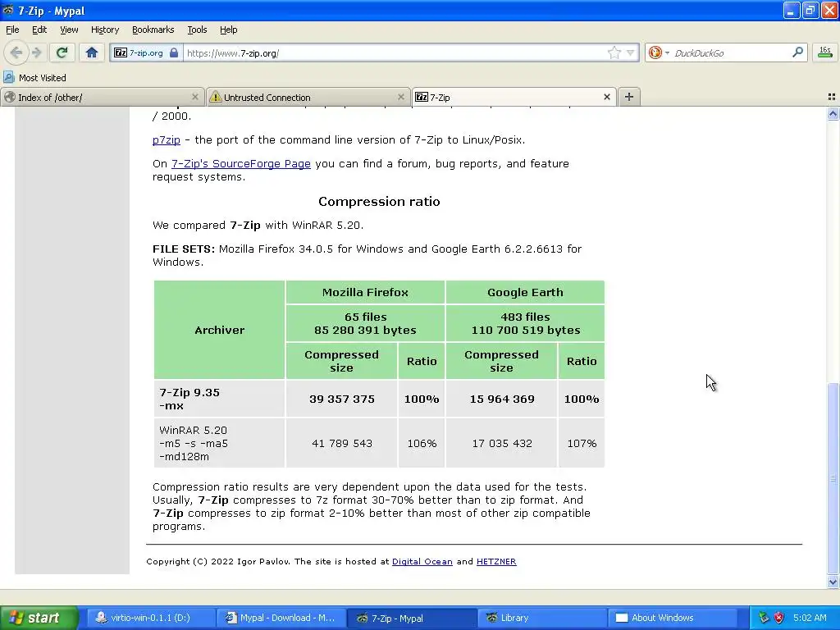Click the URL address field
The image size is (840, 630).
(394, 53)
